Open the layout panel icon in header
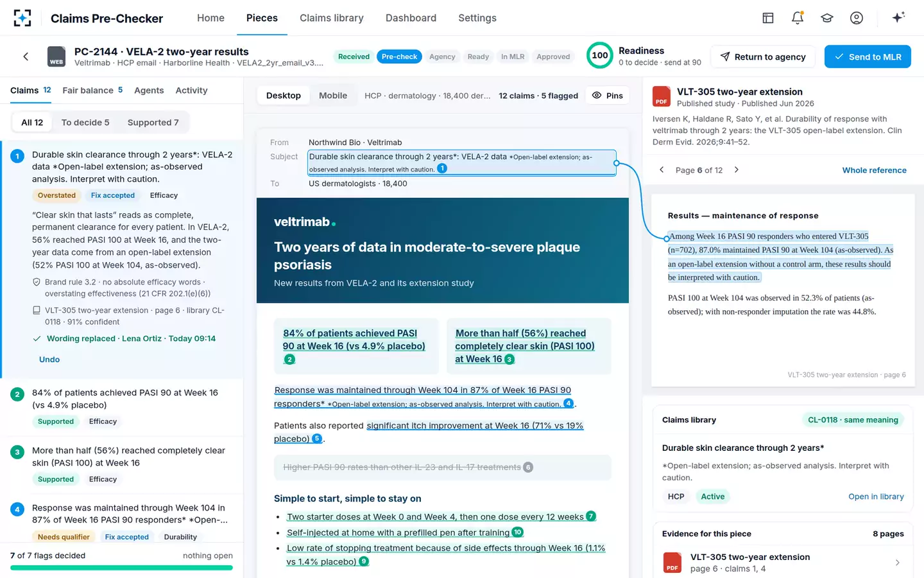Screen dimensions: 924x578 [x=768, y=18]
